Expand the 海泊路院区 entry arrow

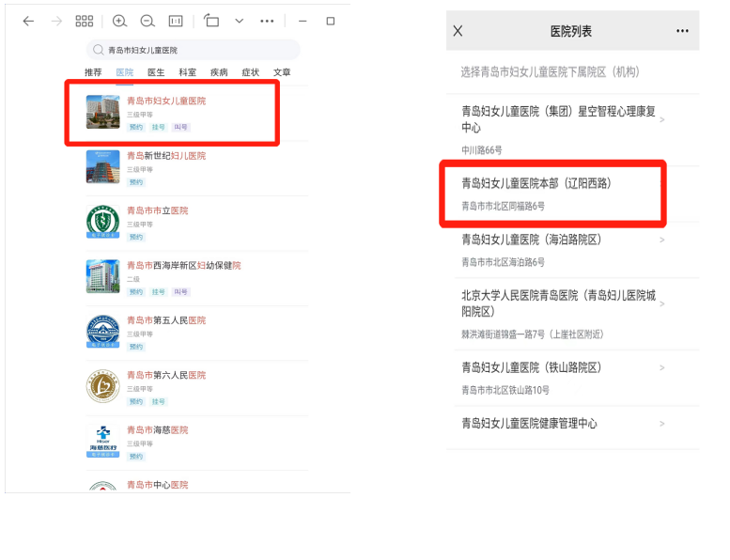[662, 241]
